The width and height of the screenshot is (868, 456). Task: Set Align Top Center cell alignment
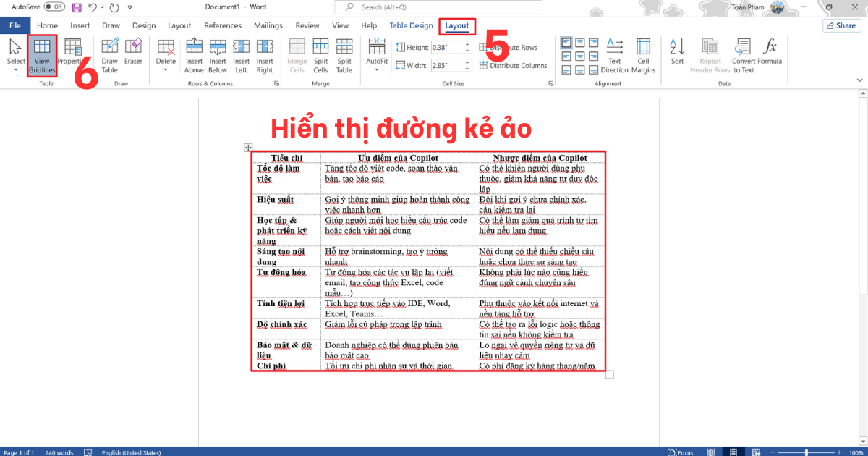[x=579, y=43]
